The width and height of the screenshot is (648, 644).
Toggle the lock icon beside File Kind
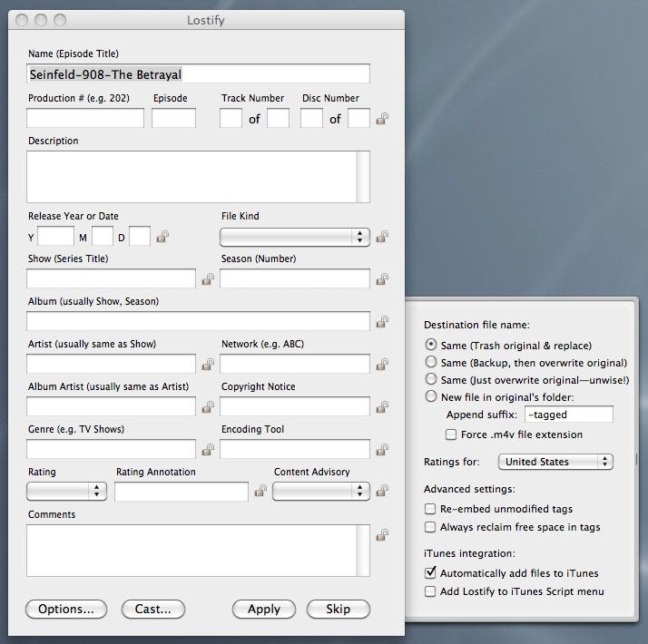click(382, 237)
